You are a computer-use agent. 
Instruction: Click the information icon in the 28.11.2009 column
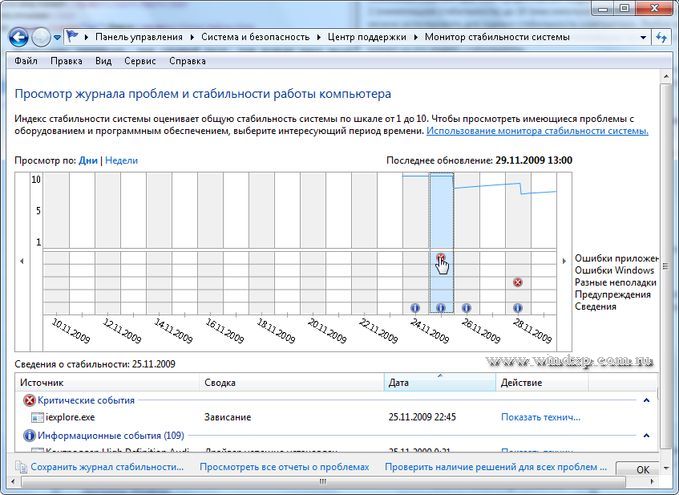(x=517, y=307)
